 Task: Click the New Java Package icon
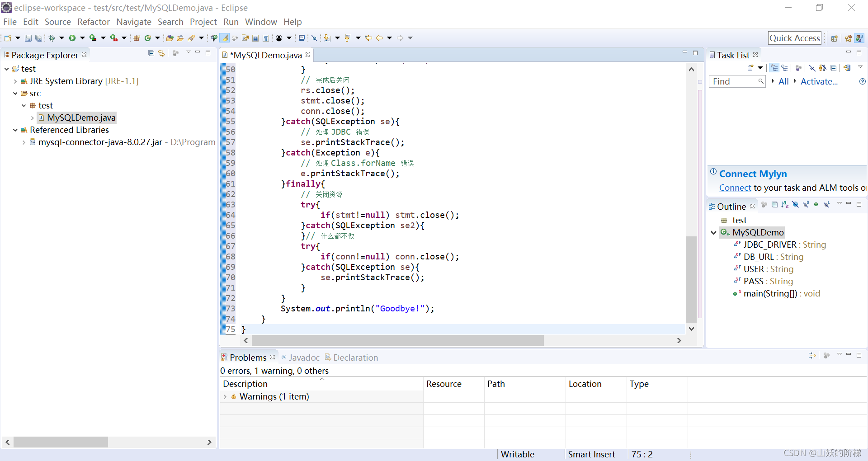click(x=137, y=38)
